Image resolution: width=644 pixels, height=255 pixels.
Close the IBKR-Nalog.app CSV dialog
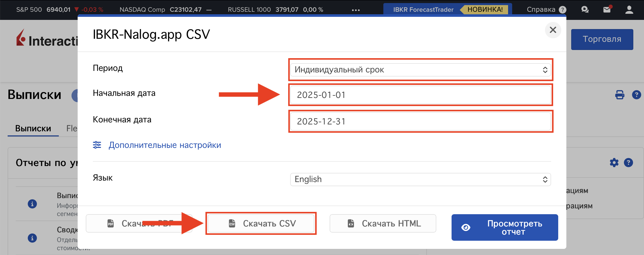tap(553, 30)
